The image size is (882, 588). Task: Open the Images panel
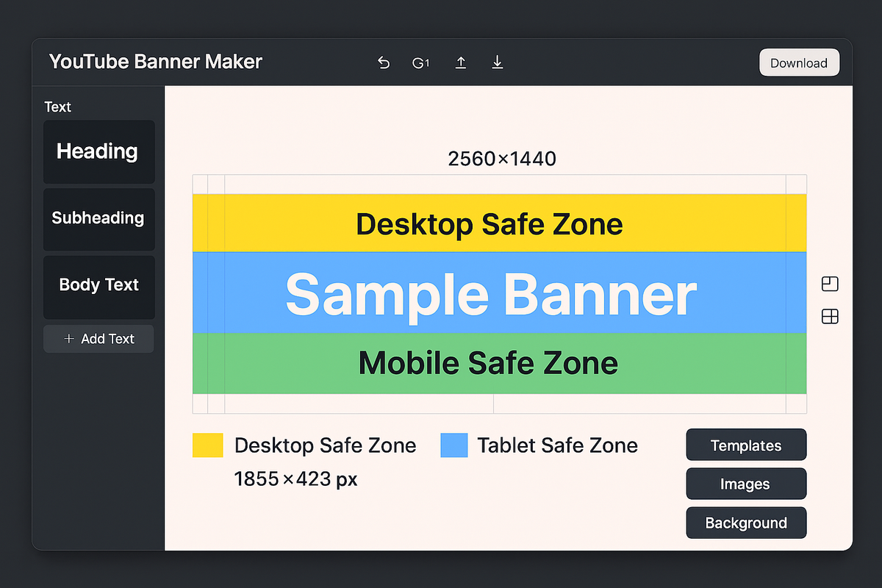(746, 484)
